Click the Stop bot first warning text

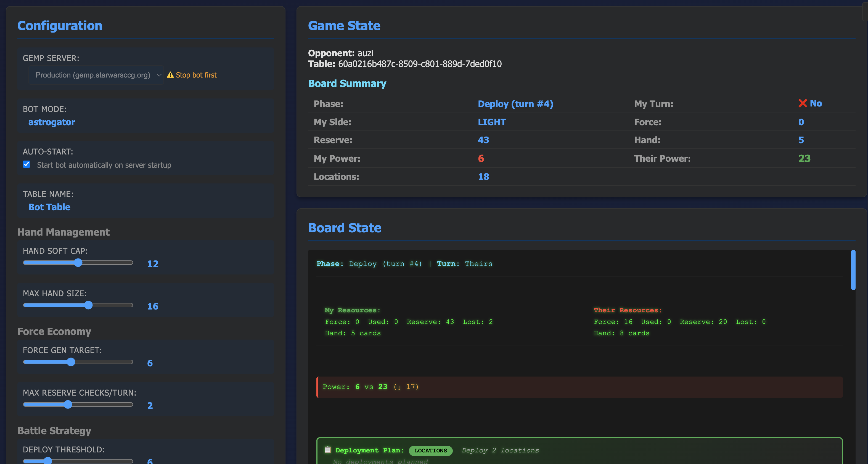196,75
